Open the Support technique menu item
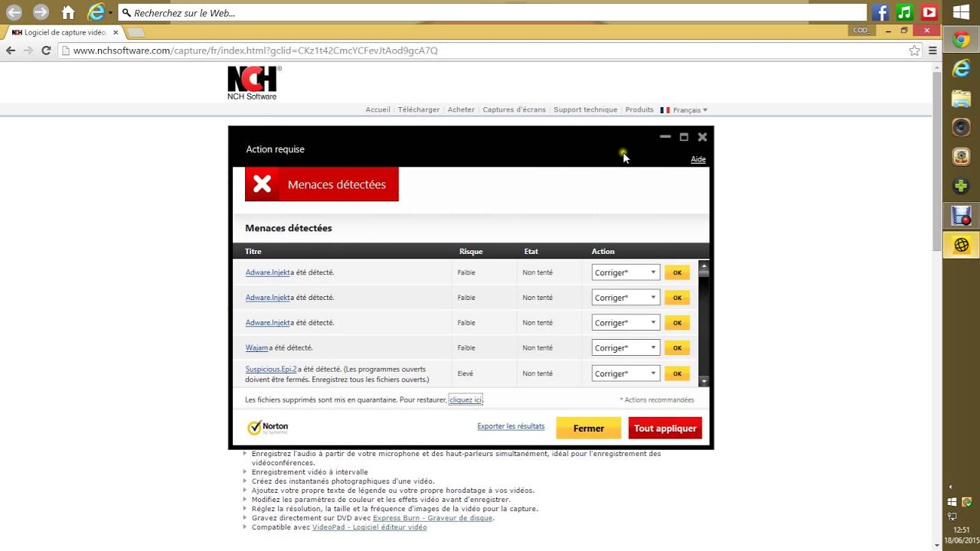Screen dimensions: 980x551 click(586, 109)
